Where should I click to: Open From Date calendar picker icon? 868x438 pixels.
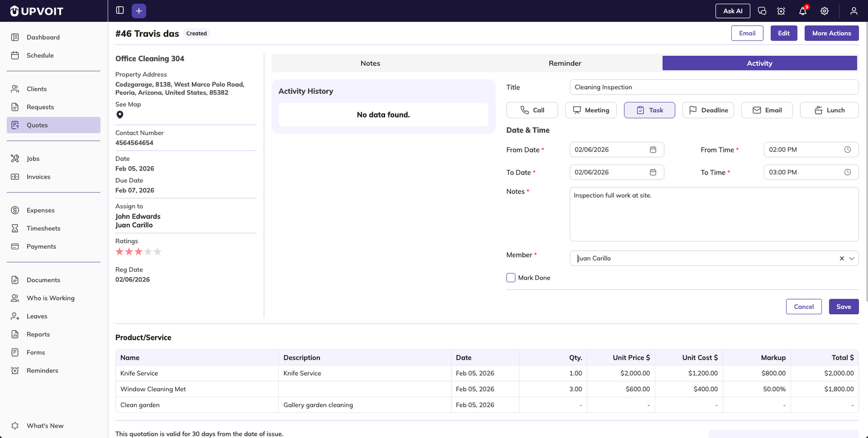[x=653, y=150]
